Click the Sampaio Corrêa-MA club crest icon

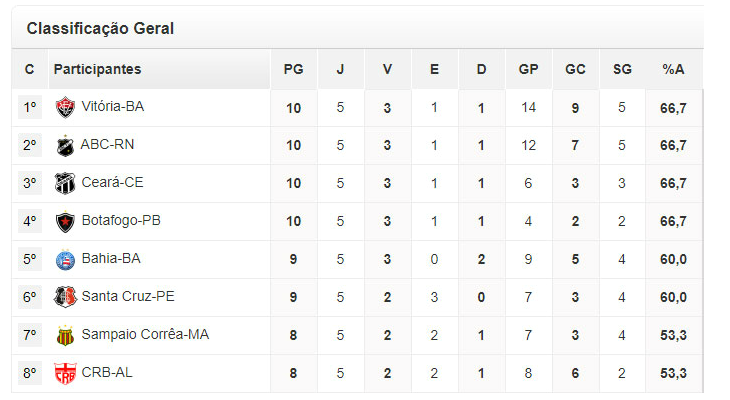(x=65, y=335)
